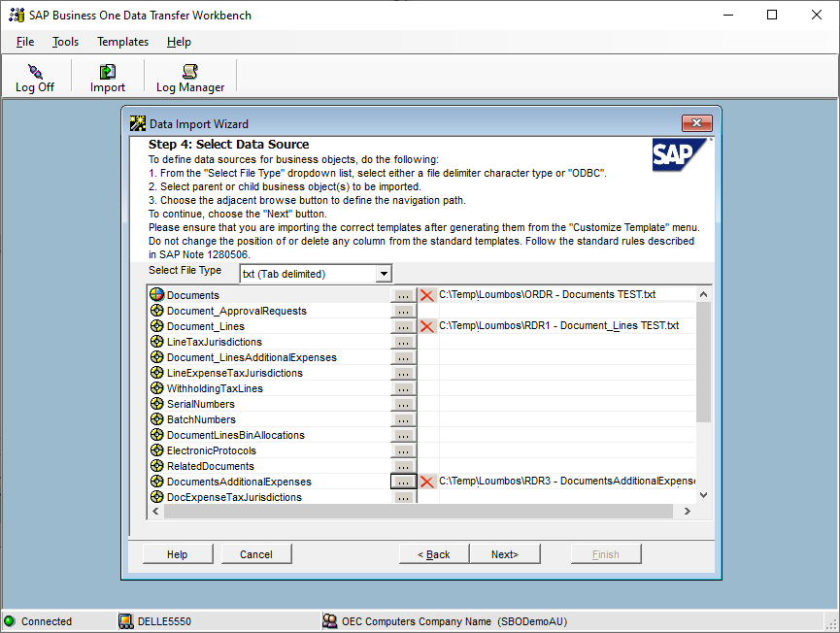
Task: Click the Documents object icon
Action: pyautogui.click(x=156, y=294)
